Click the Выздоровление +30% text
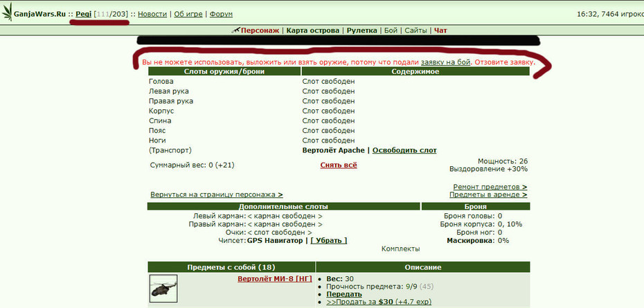Screen dimensions: 644x308 click(489, 169)
